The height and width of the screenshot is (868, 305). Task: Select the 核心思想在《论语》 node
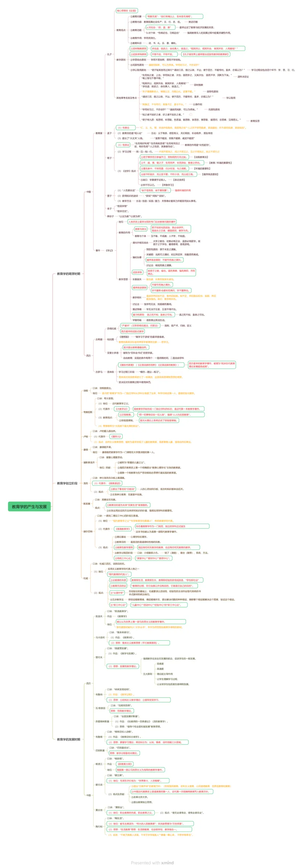[x=127, y=11]
